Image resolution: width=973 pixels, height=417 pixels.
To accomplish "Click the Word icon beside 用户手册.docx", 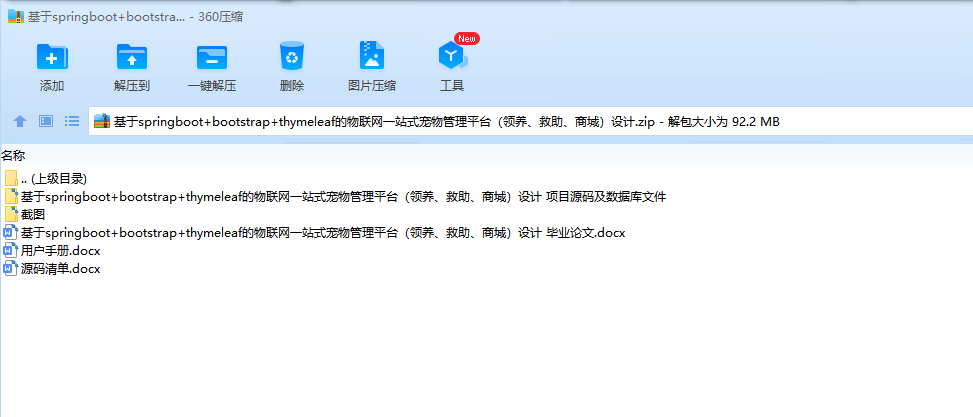I will point(11,251).
